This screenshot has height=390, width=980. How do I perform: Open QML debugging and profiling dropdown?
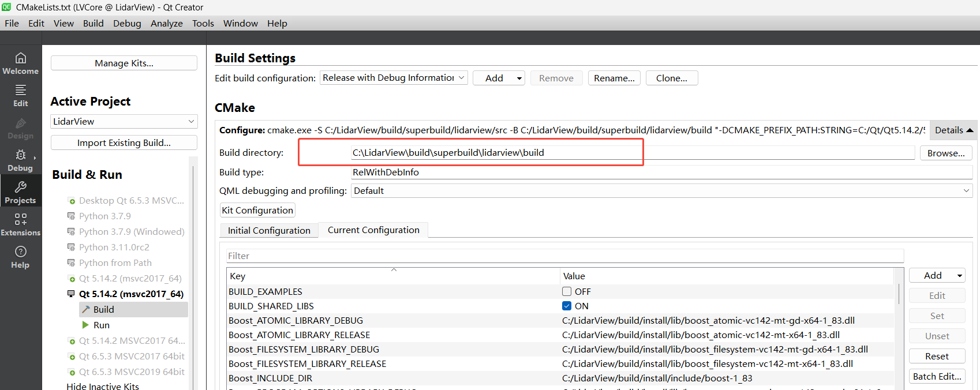tap(661, 190)
